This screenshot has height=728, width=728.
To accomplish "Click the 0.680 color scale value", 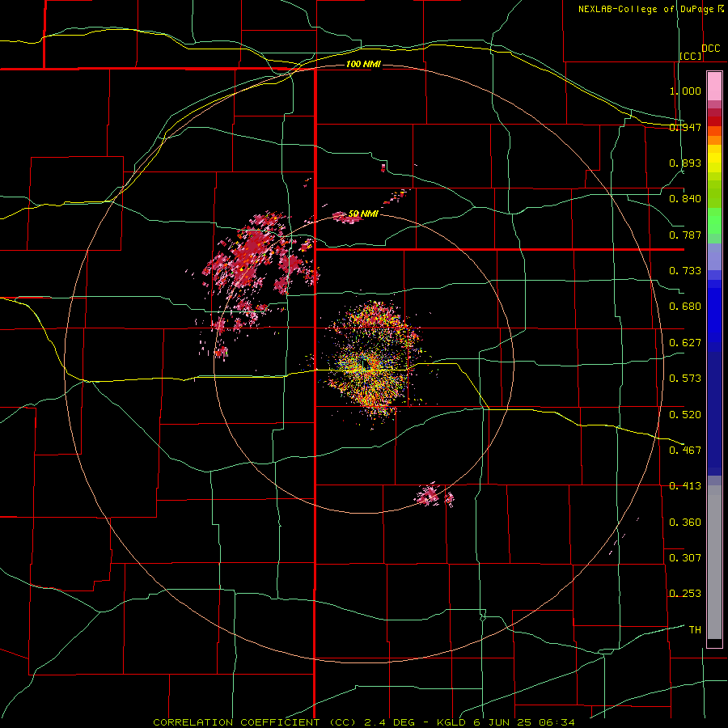I will pos(685,307).
